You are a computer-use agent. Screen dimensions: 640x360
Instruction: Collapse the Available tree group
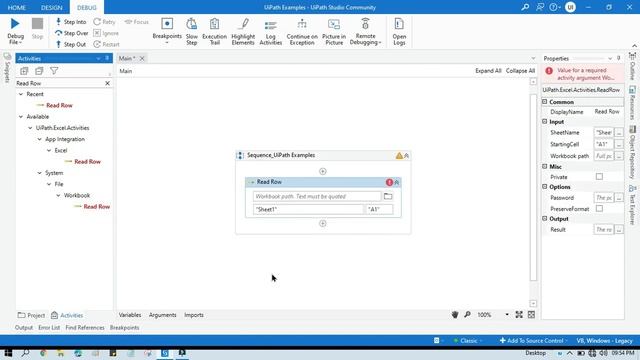21,117
